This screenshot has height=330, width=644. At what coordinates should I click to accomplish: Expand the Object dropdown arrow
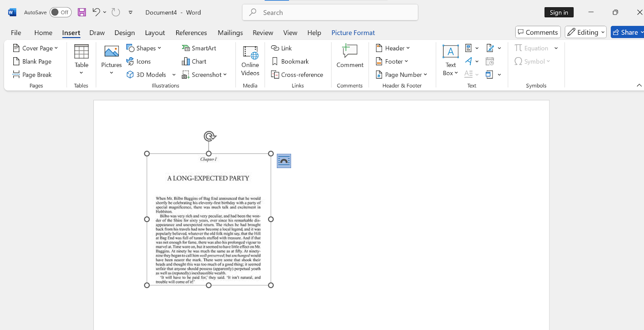tap(500, 75)
